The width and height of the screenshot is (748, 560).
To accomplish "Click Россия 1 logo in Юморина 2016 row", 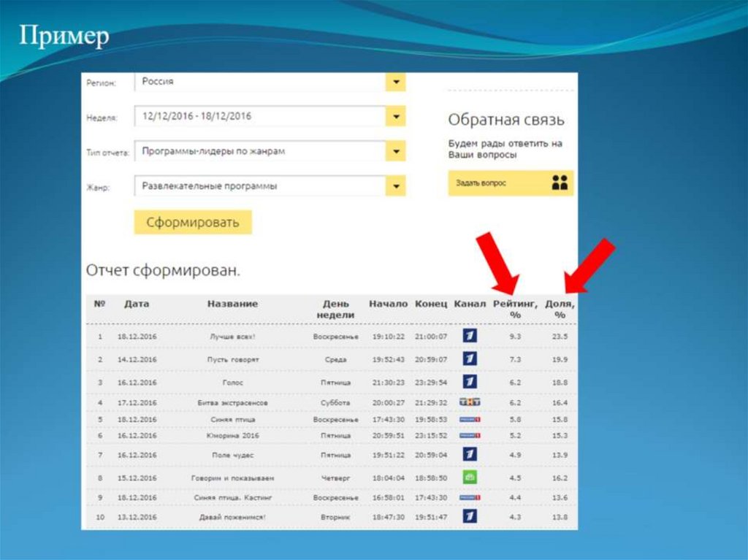I will [x=470, y=435].
